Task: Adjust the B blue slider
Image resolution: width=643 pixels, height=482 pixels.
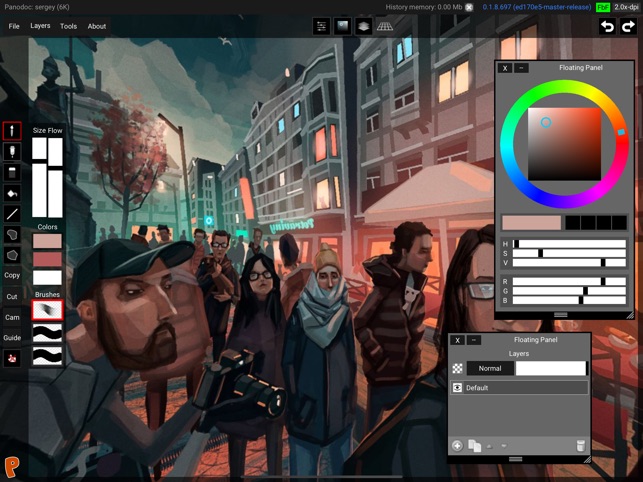Action: coord(569,300)
